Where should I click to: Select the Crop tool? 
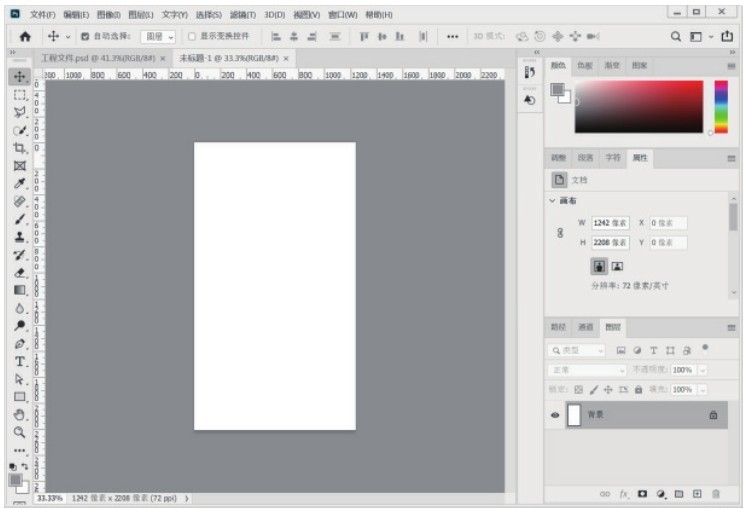click(x=20, y=148)
